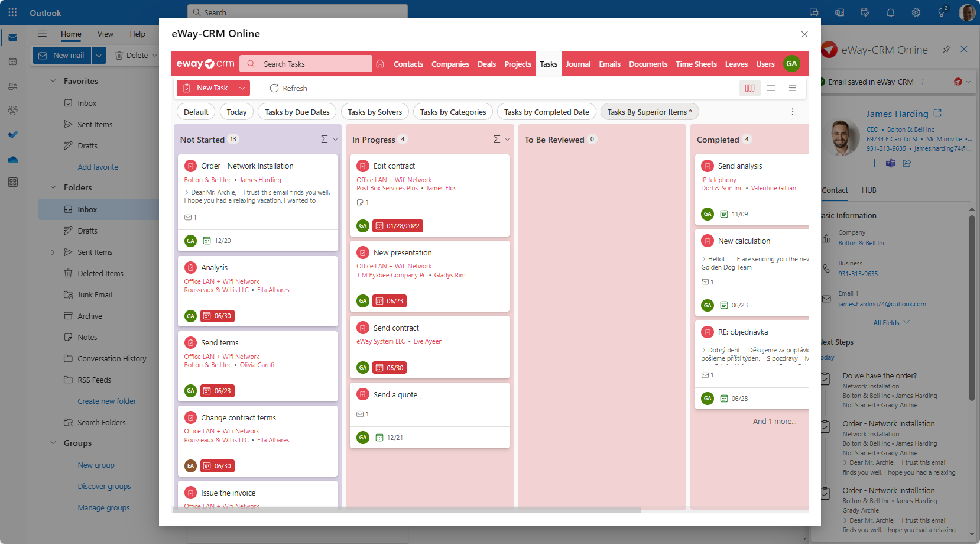
Task: Click horizontal scrollbar under kanban board
Action: [407, 510]
